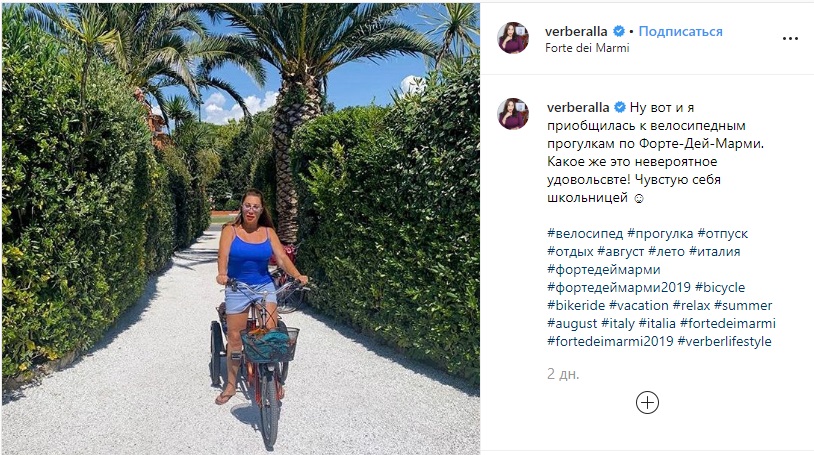
Task: Open the Forte dei Marmi location link
Action: click(x=587, y=48)
